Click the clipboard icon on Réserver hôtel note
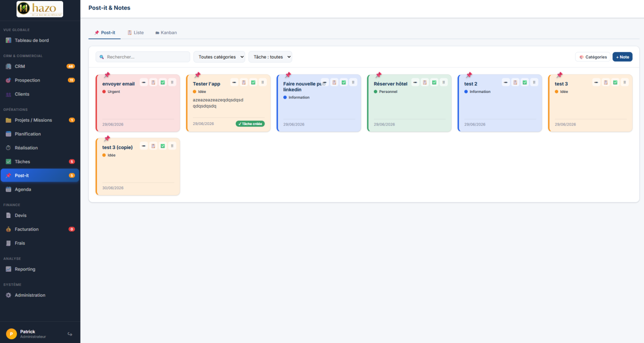The image size is (644, 343). pos(425,82)
